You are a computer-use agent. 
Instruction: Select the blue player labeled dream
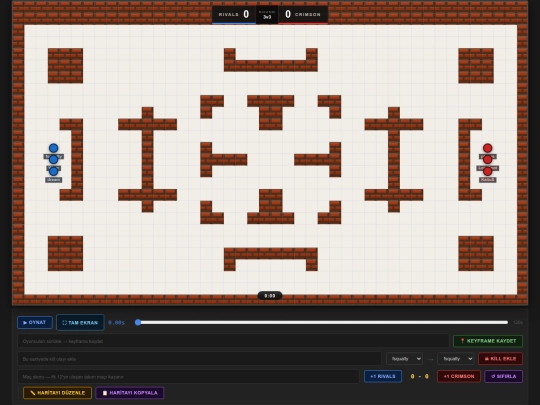click(x=53, y=171)
